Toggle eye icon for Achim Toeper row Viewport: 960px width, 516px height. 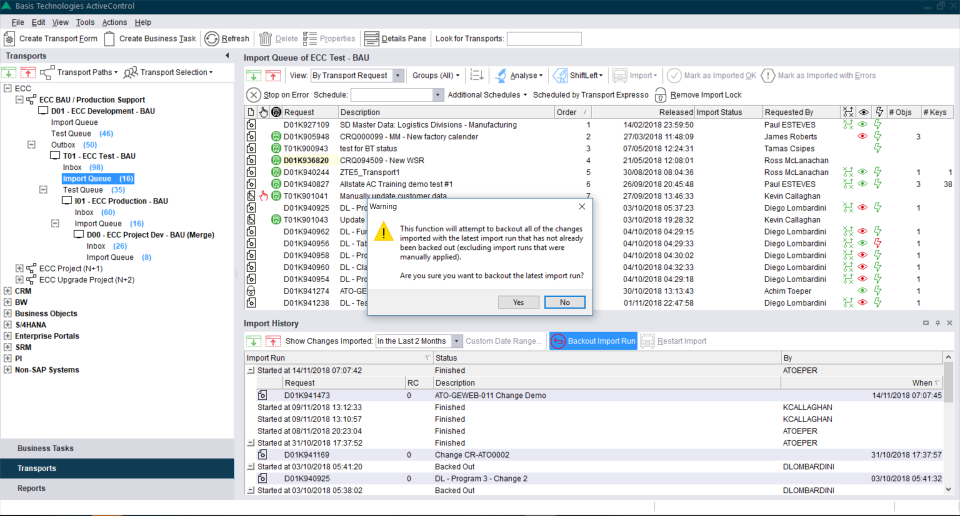863,291
